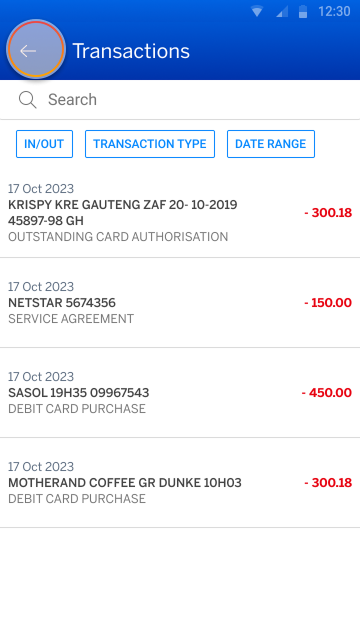Tap the Wi-Fi status icon

pos(257,12)
